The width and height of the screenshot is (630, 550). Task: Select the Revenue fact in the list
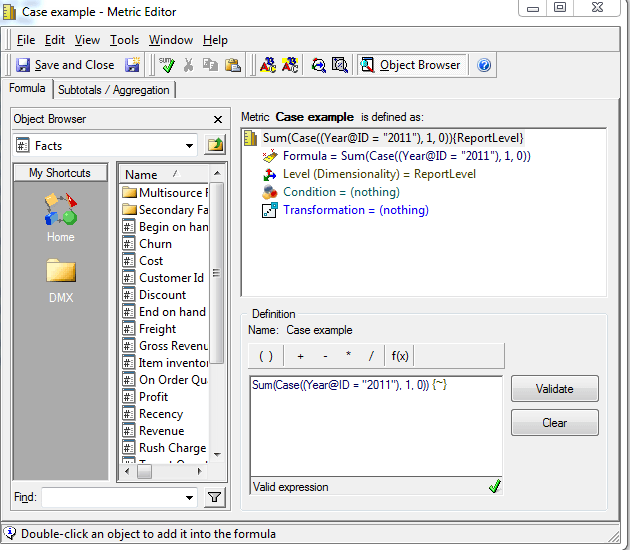coord(161,431)
